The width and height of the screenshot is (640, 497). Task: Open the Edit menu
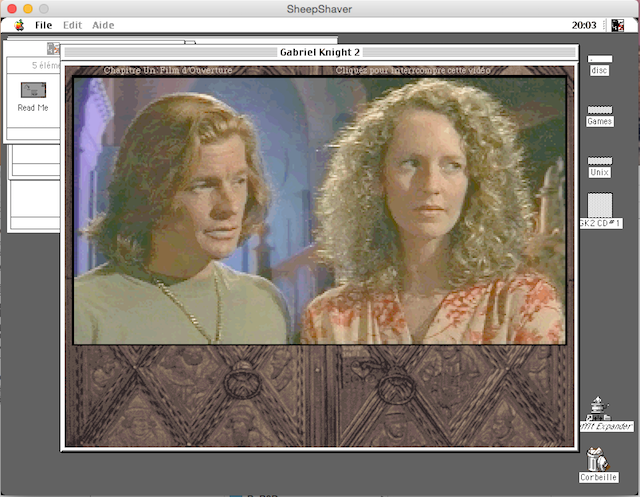pos(73,25)
